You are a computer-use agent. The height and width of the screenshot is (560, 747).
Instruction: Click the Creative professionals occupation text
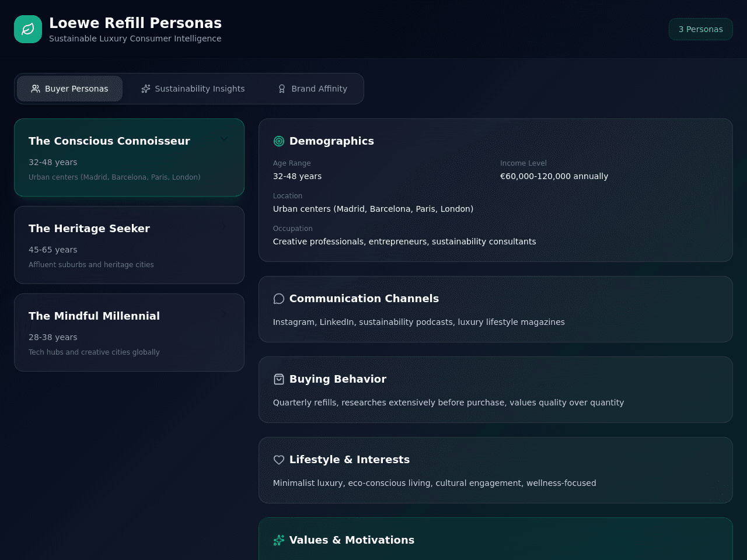pyautogui.click(x=404, y=242)
